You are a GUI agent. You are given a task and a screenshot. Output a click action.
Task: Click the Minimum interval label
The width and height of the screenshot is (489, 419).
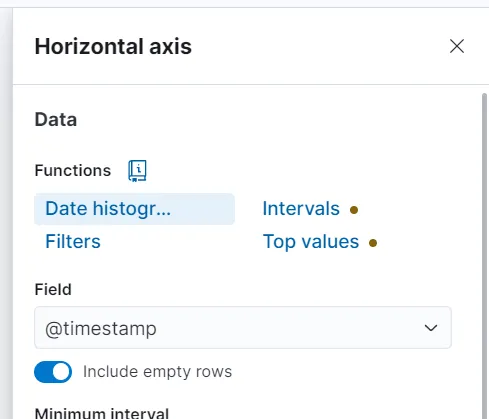tap(102, 413)
